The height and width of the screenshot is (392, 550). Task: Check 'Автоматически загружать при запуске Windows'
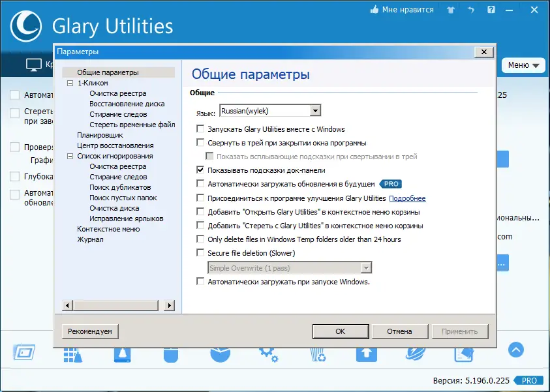click(x=200, y=282)
